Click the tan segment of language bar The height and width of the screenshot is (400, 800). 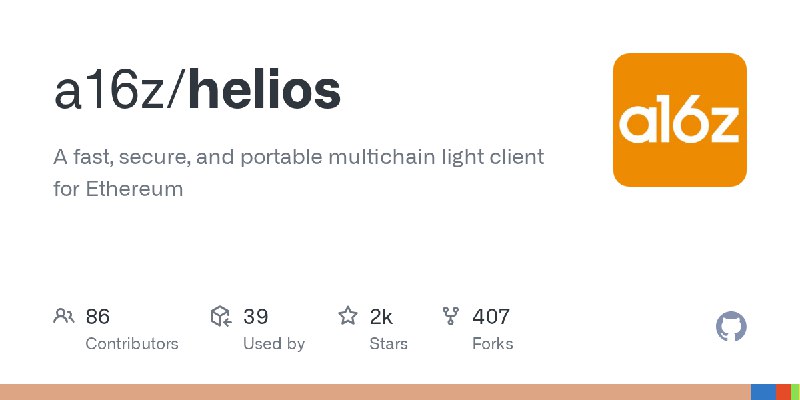pos(375,392)
